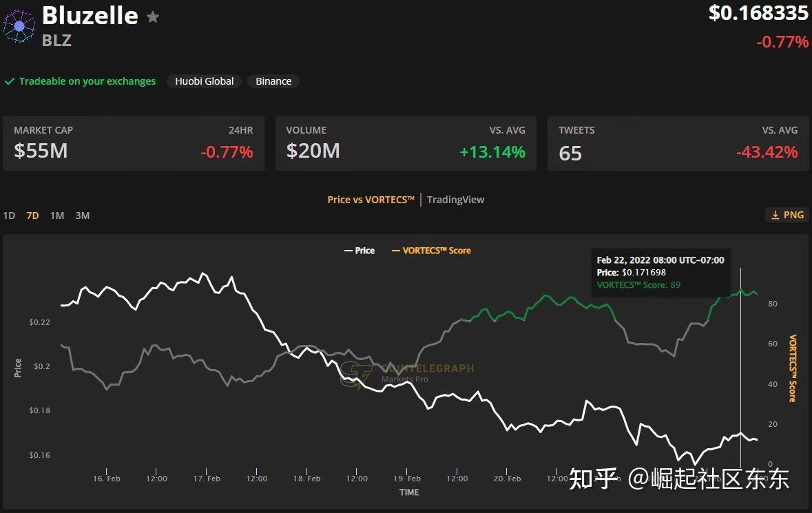Click the current price $0.168335
812x513 pixels.
(758, 13)
